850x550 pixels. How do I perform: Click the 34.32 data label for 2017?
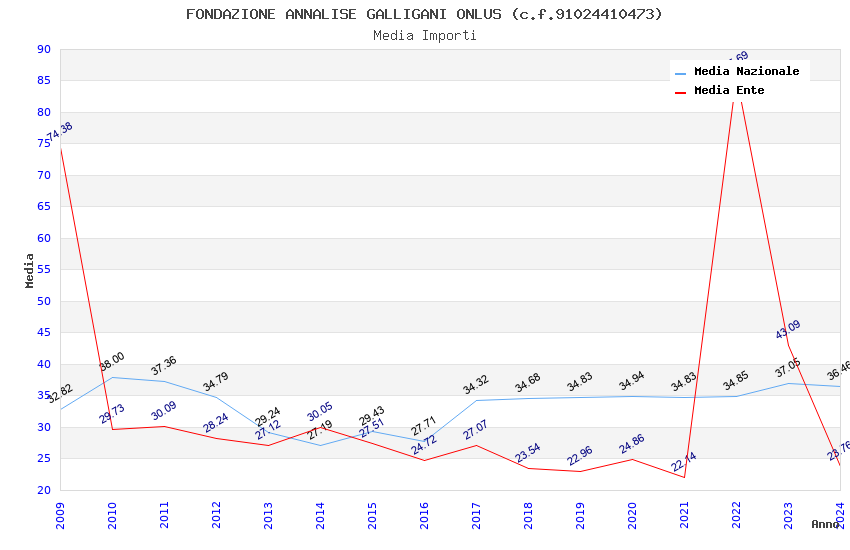click(476, 384)
